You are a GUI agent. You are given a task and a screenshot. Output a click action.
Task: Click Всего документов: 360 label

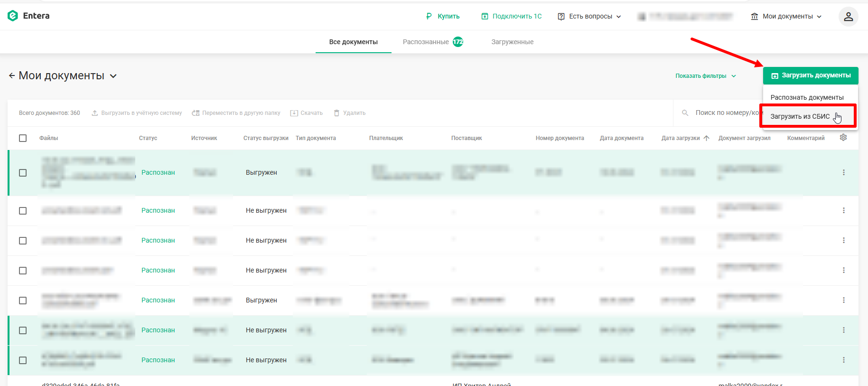tap(49, 113)
